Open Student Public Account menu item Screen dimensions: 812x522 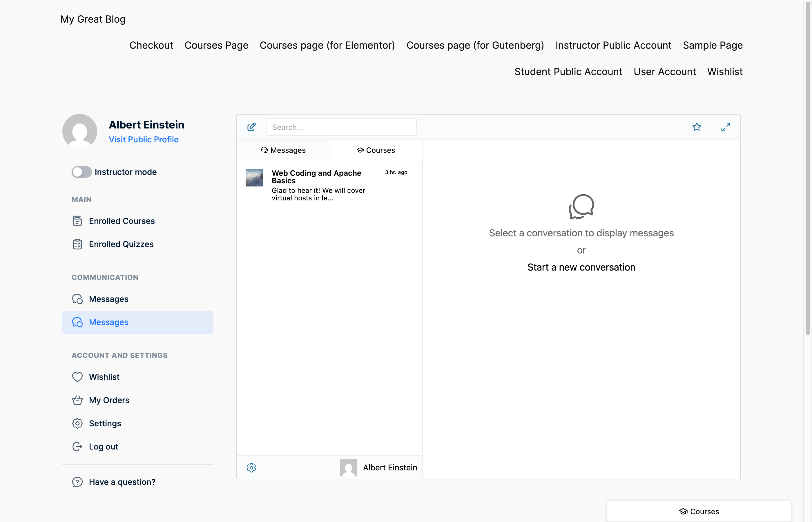pos(568,72)
